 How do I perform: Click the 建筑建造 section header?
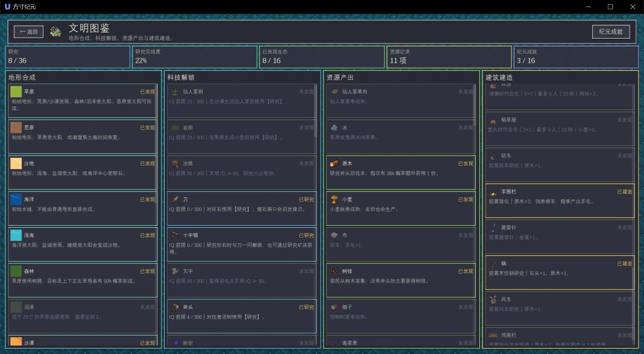tap(499, 77)
